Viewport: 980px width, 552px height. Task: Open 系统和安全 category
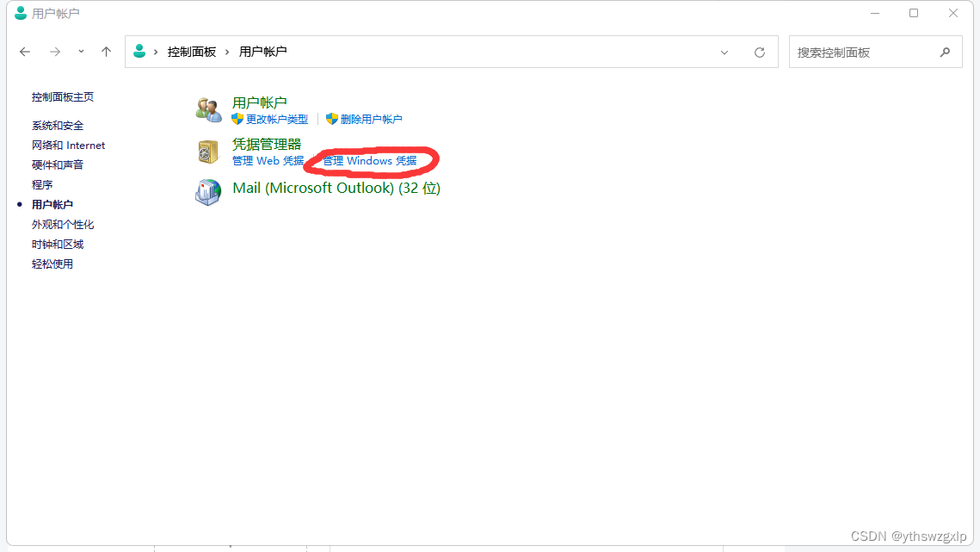(x=58, y=126)
